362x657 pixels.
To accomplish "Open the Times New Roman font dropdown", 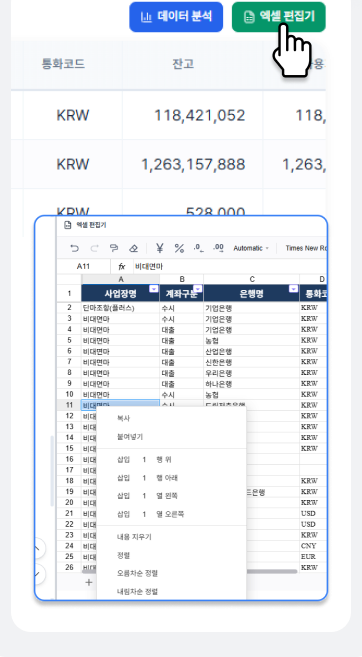I will coord(306,248).
